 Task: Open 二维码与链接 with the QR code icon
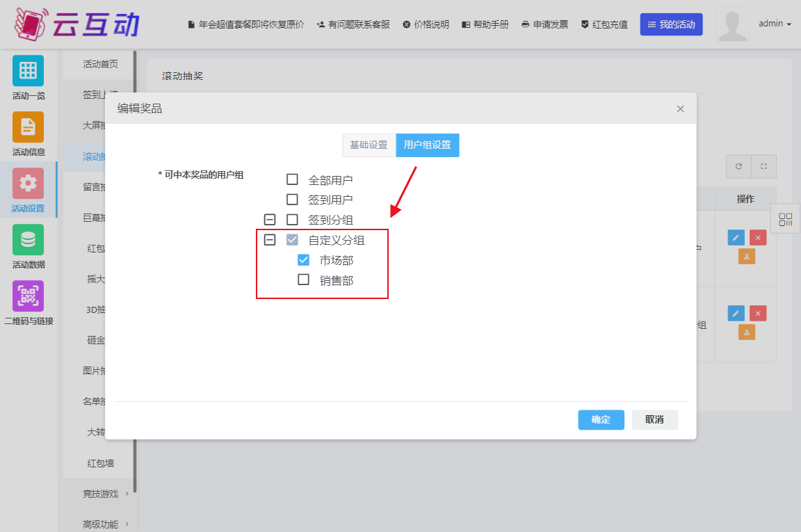coord(28,296)
